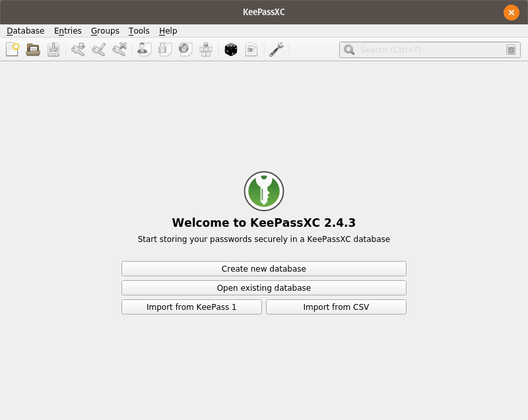Open the Entries menu
Screen dimensions: 528x420
[68, 30]
